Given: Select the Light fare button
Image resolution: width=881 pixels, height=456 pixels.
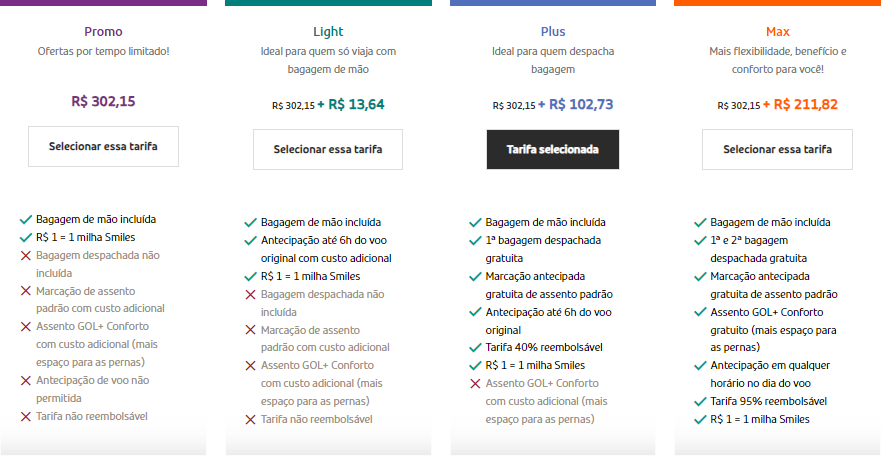Looking at the screenshot, I should (328, 149).
